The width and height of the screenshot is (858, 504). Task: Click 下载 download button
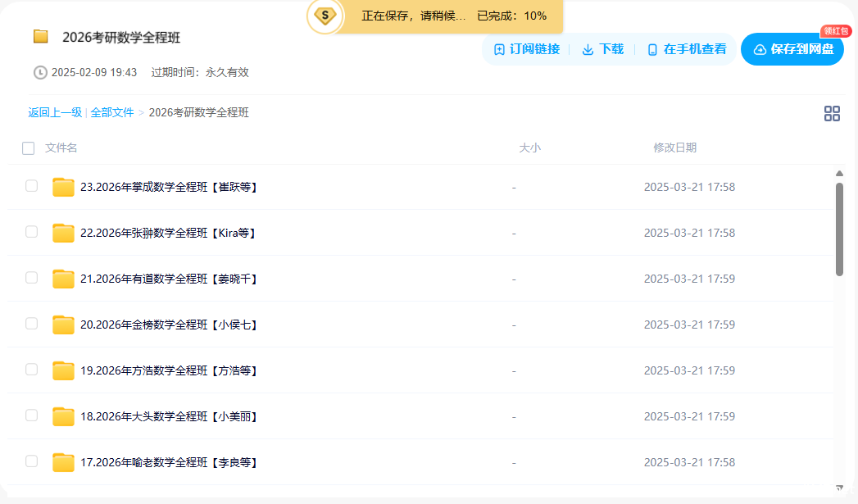[602, 49]
